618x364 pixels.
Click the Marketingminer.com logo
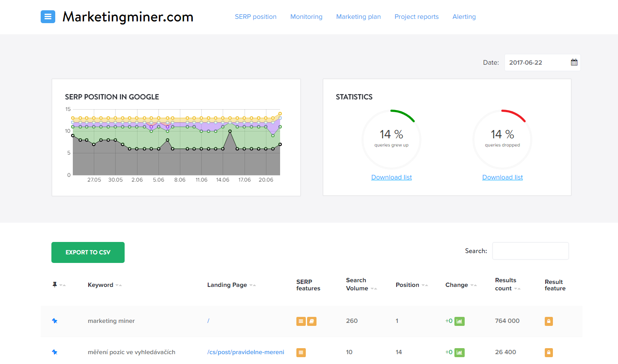point(128,17)
